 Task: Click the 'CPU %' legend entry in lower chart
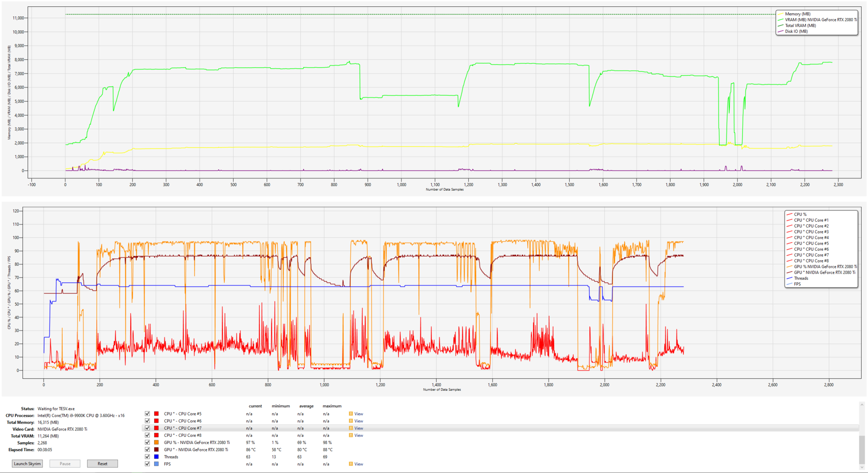(x=800, y=215)
